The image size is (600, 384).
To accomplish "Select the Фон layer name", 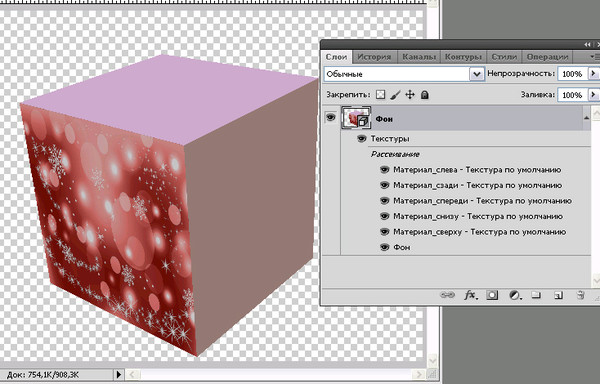I will 384,119.
